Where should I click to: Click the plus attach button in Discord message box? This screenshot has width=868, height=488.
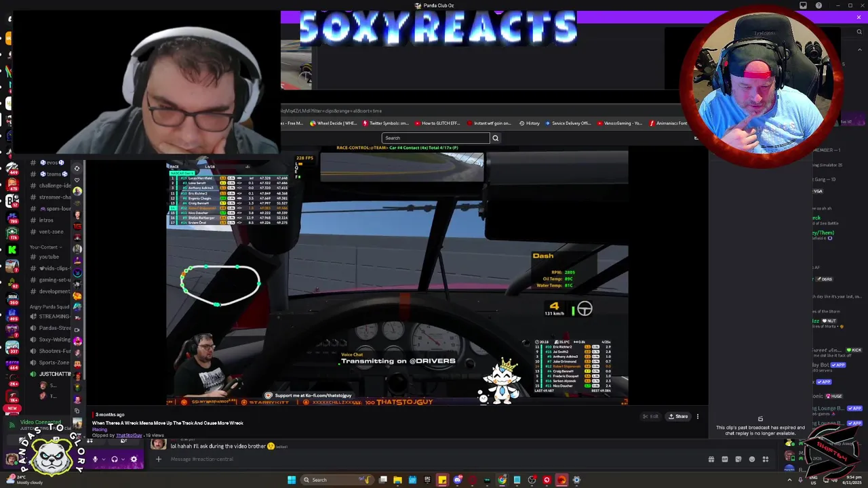[158, 460]
